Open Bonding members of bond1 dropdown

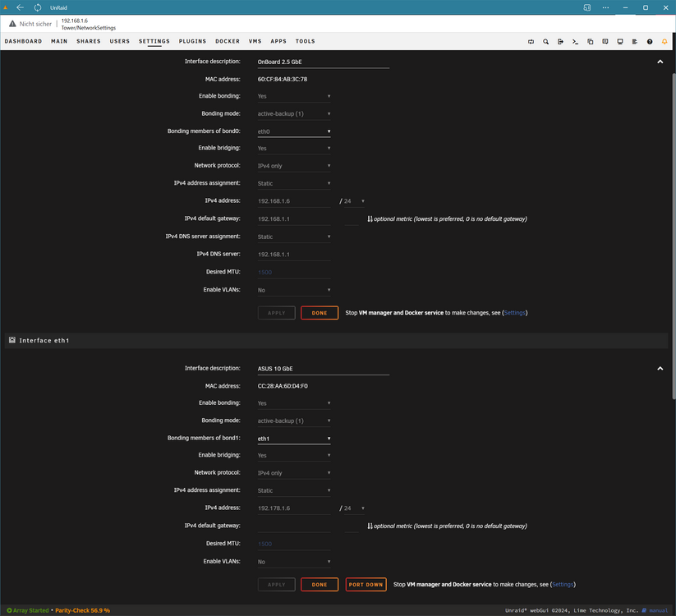pyautogui.click(x=294, y=439)
